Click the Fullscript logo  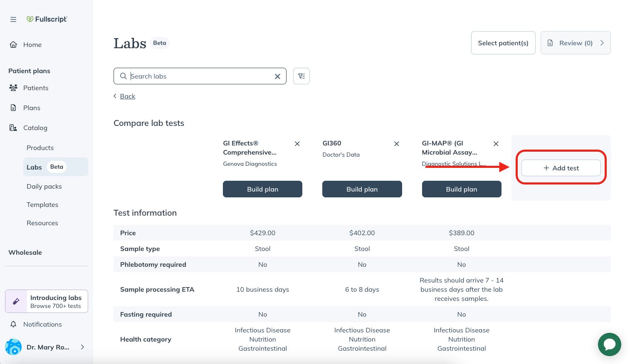(x=47, y=19)
